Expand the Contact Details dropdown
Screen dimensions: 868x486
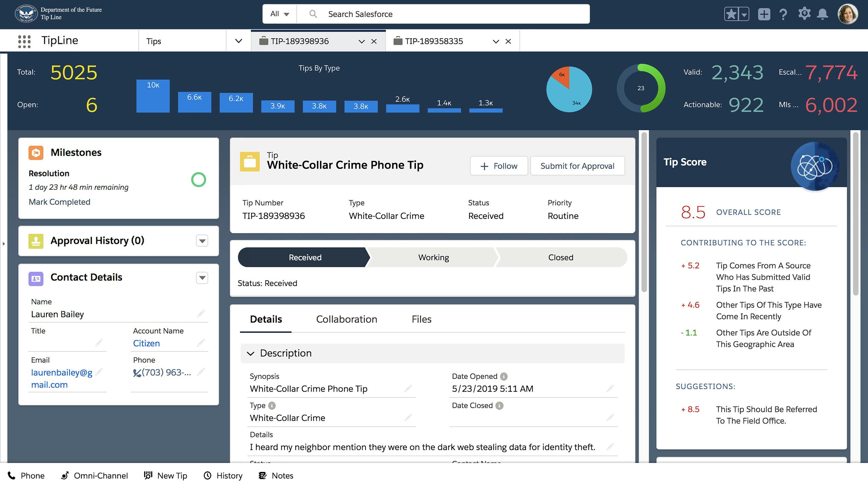(x=202, y=278)
